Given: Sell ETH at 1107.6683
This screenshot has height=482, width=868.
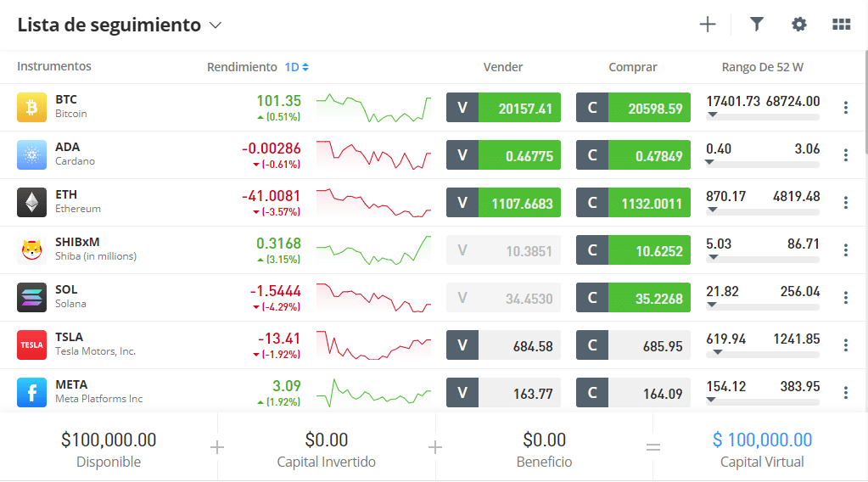Looking at the screenshot, I should (x=504, y=203).
